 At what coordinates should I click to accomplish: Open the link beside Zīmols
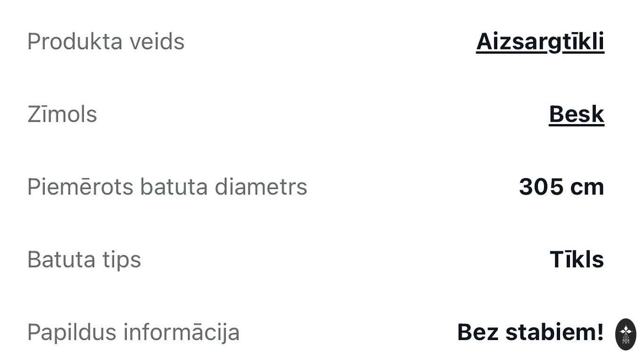point(576,114)
